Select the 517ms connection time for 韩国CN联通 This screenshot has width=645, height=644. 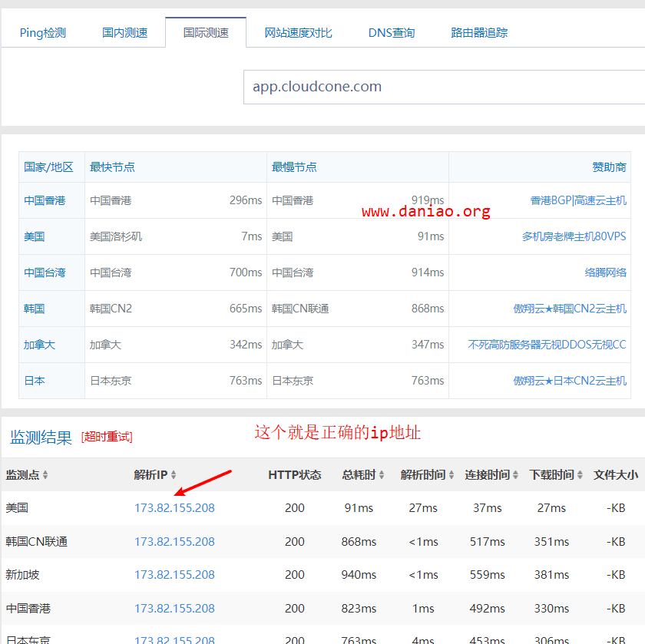pos(488,542)
